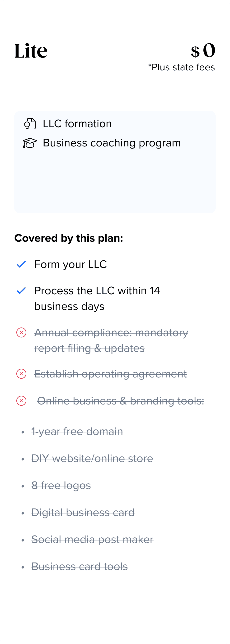Image resolution: width=230 pixels, height=644 pixels.
Task: Click the bullet beside 1-year free domain
Action: 23,432
